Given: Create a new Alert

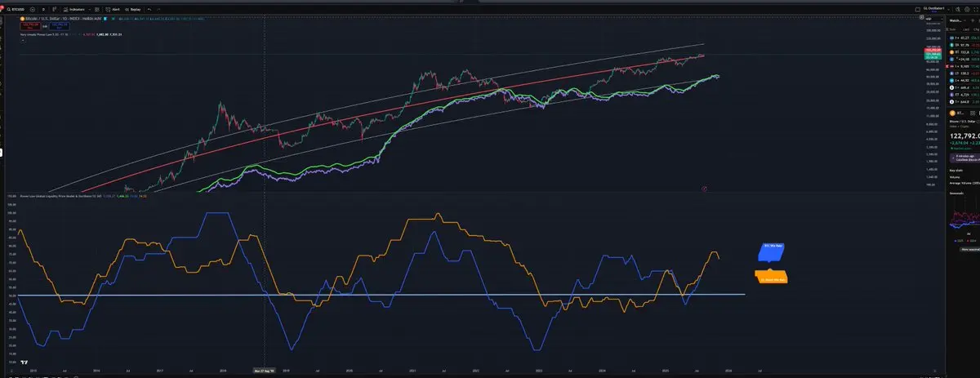Looking at the screenshot, I should pyautogui.click(x=113, y=9).
